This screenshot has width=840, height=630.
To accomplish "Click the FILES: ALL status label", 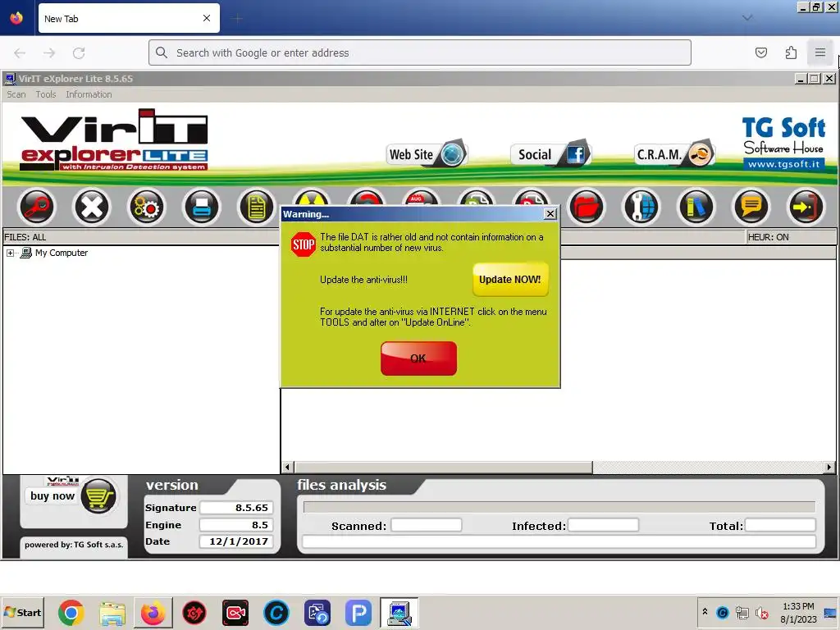I will click(25, 237).
